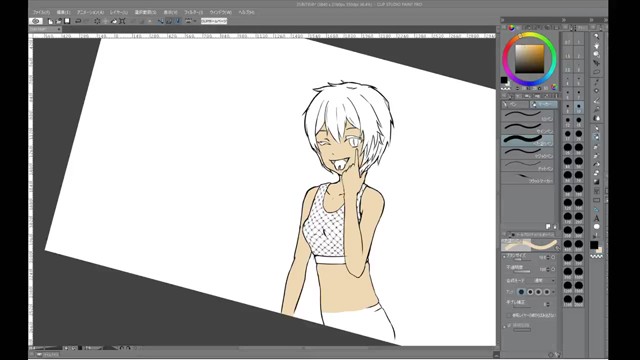
Task: Choose the ドットペン brush
Action: (x=527, y=165)
